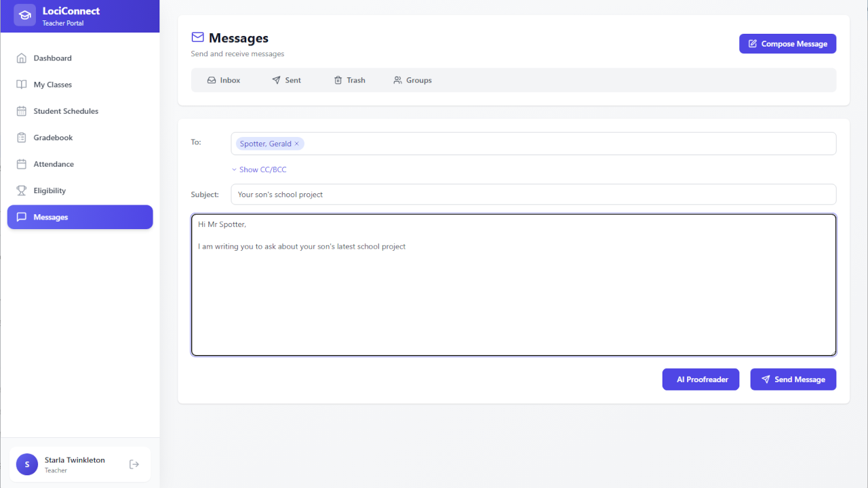The height and width of the screenshot is (488, 868).
Task: Switch to the Sent tab
Action: (286, 80)
